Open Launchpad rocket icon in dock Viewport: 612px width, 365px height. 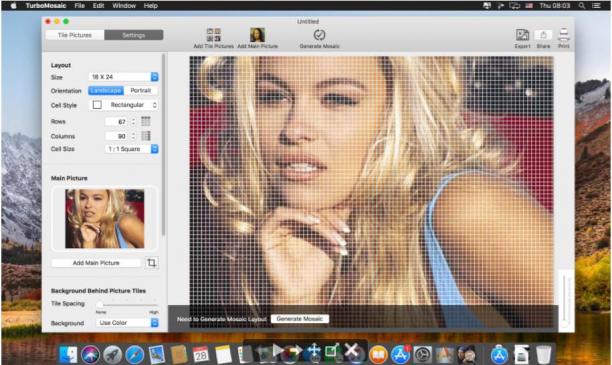tap(113, 354)
